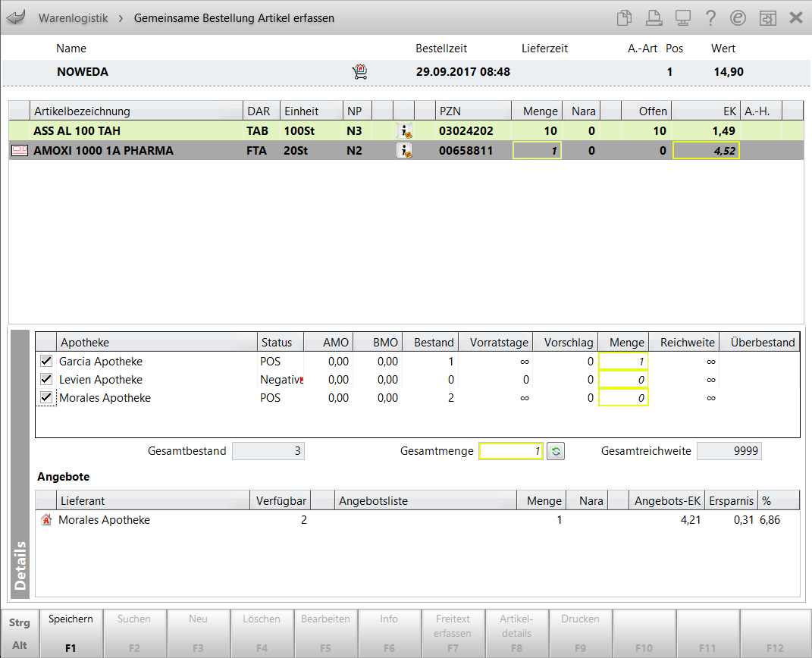This screenshot has height=658, width=812.
Task: Click the printer icon in title bar
Action: click(654, 17)
